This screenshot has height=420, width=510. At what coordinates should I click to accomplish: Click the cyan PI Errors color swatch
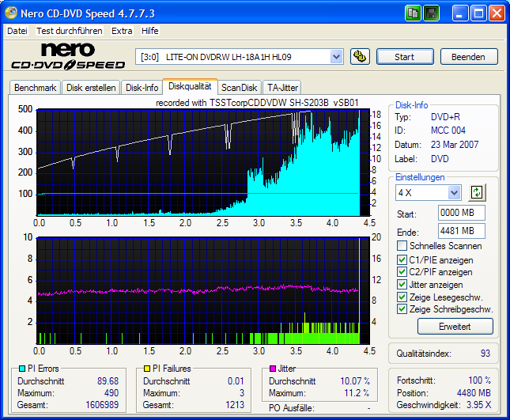click(x=22, y=369)
